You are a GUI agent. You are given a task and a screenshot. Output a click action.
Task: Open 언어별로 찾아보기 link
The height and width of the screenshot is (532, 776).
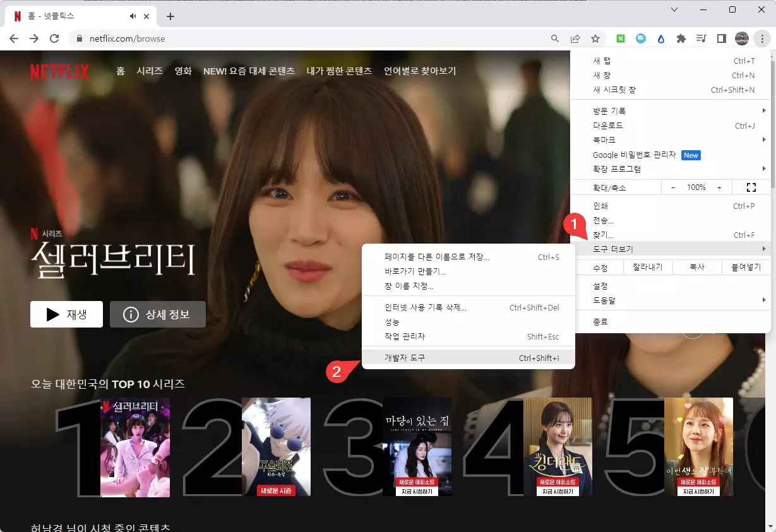420,71
